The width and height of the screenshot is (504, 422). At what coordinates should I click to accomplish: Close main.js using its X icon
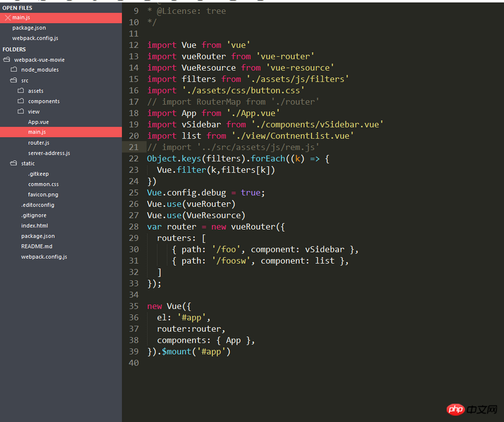[8, 18]
